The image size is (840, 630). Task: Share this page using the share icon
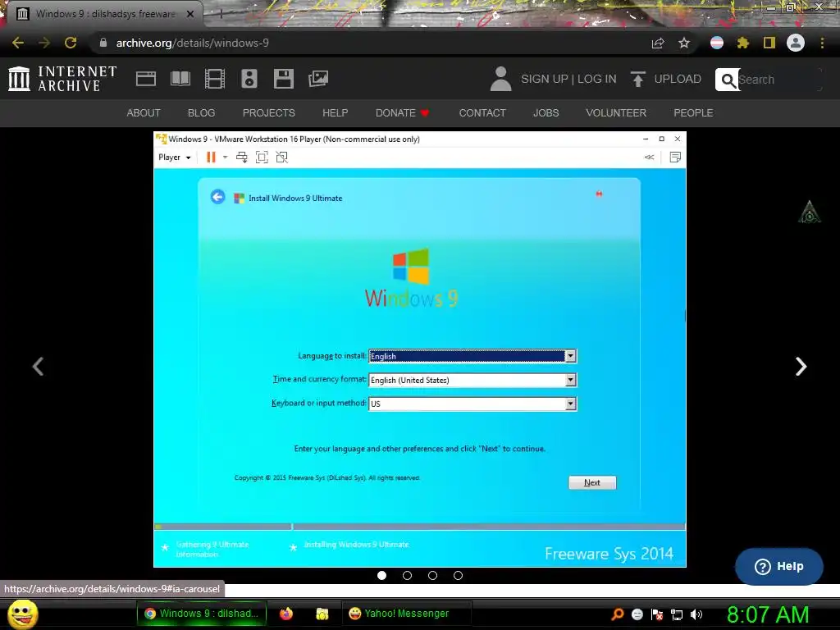[658, 43]
